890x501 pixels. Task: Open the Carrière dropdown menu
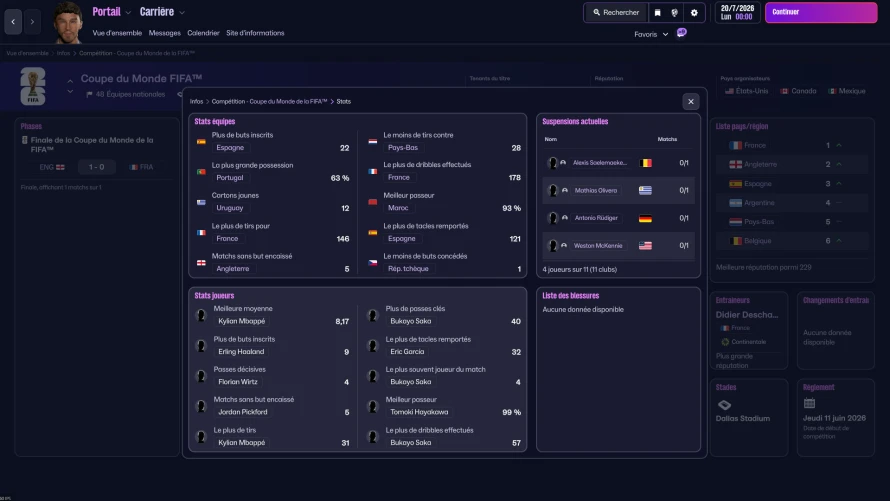tap(162, 12)
